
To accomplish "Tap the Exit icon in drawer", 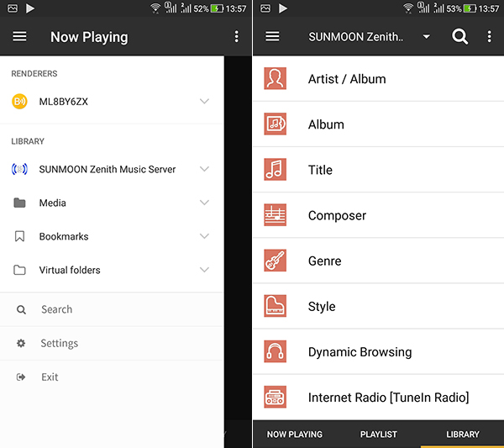I will (x=21, y=377).
